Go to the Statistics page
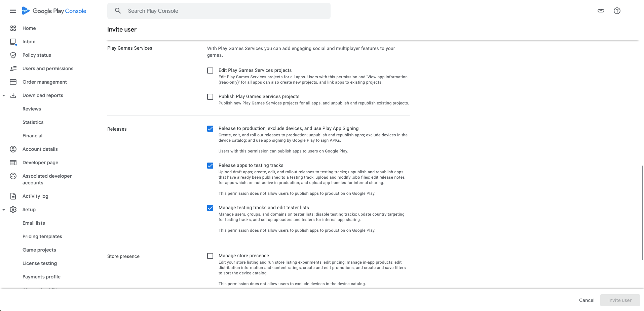Viewport: 644px width, 311px height. tap(33, 122)
